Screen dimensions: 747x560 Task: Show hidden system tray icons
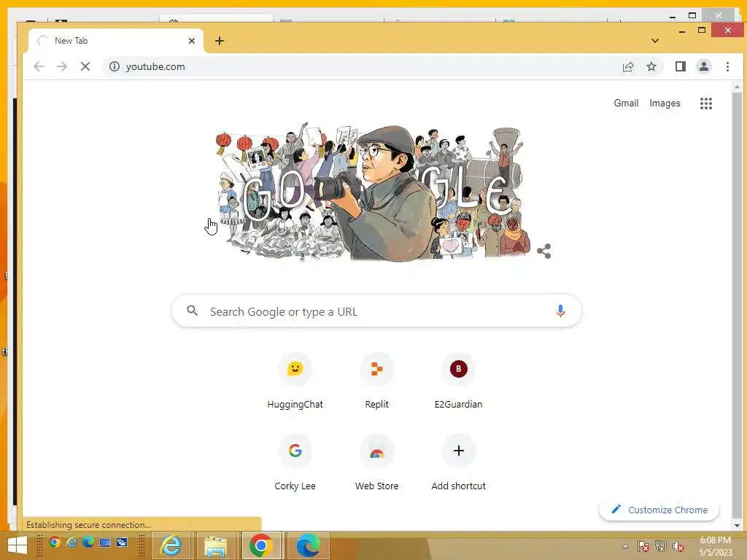[625, 546]
